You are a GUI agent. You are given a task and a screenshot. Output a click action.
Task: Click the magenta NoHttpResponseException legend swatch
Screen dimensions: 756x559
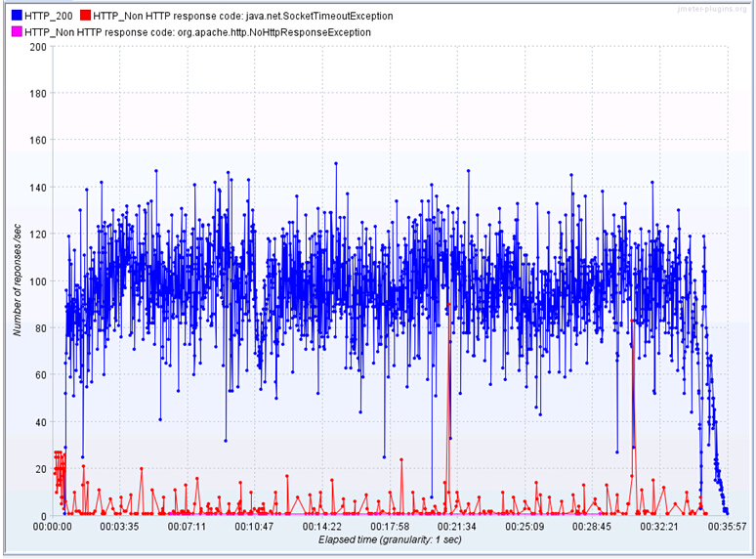(17, 32)
